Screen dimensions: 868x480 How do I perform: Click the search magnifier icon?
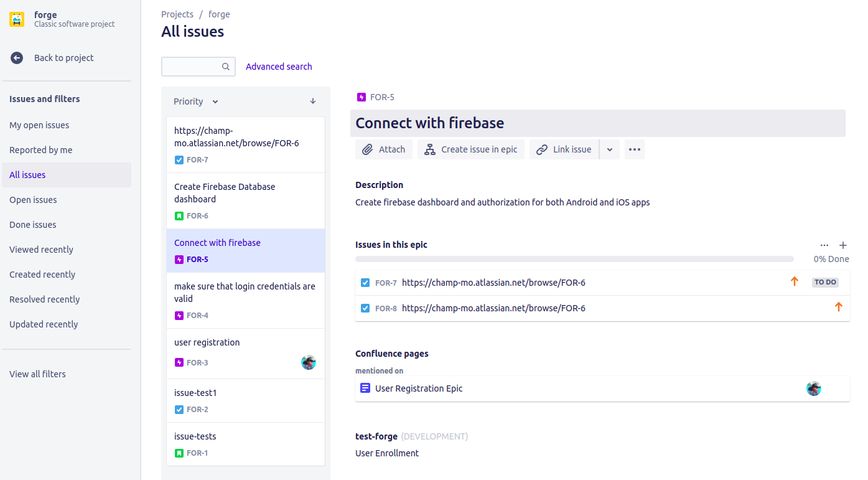[226, 67]
